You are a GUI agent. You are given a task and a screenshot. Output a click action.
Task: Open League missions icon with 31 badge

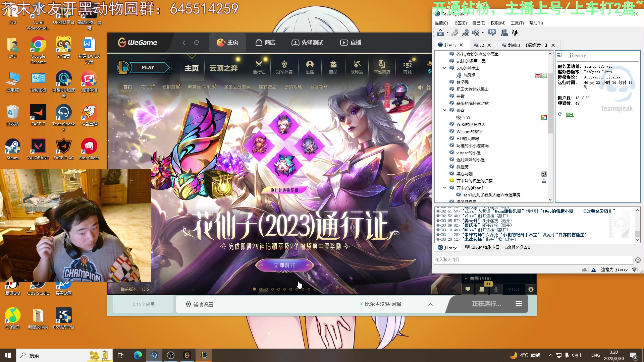[482, 289]
